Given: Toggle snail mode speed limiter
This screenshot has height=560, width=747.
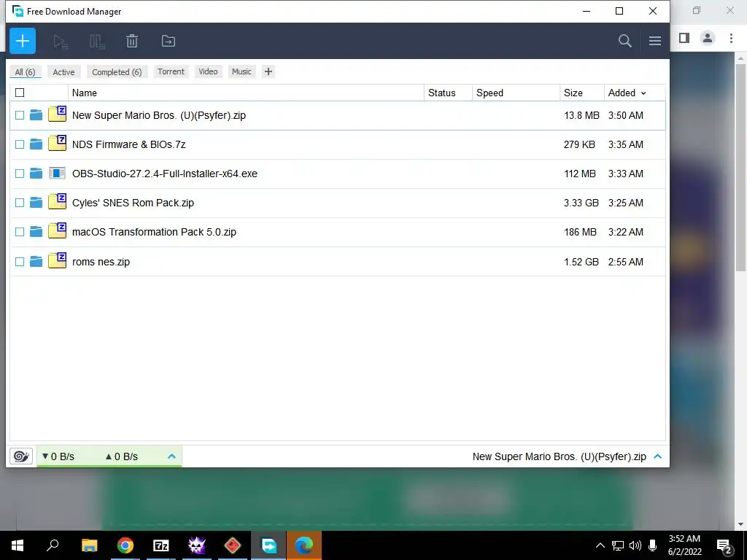Looking at the screenshot, I should 21,456.
